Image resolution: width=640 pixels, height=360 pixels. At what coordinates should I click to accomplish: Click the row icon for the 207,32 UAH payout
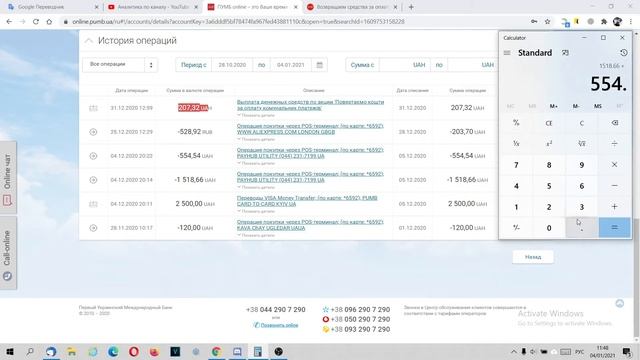[93, 108]
